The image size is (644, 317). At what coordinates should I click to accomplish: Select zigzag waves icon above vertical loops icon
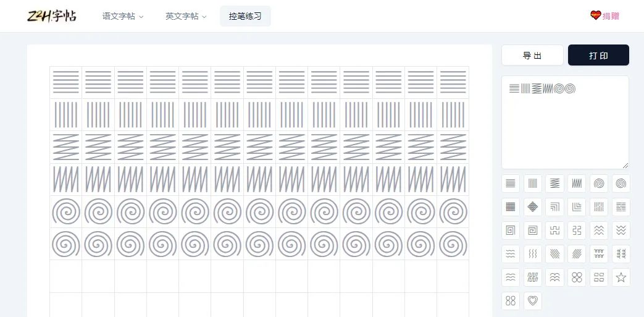(621, 230)
